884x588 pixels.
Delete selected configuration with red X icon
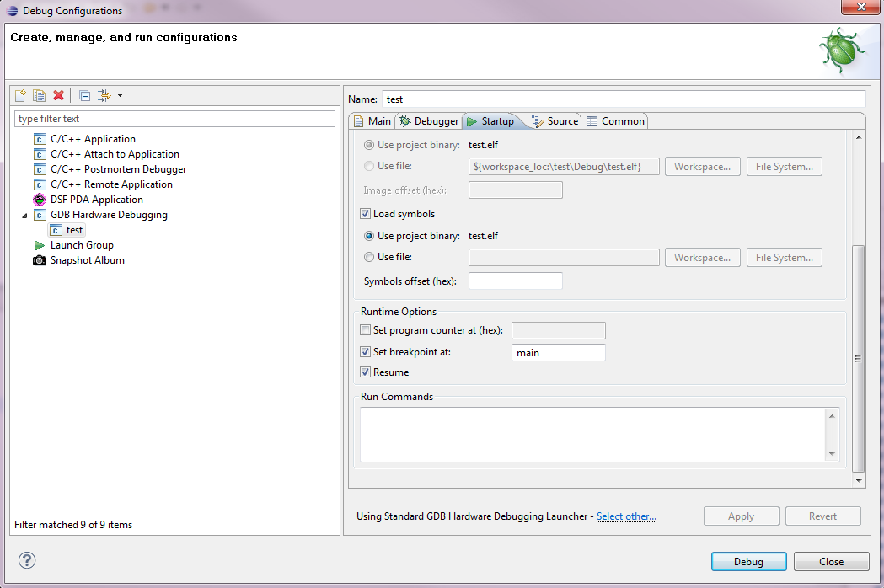click(x=58, y=96)
